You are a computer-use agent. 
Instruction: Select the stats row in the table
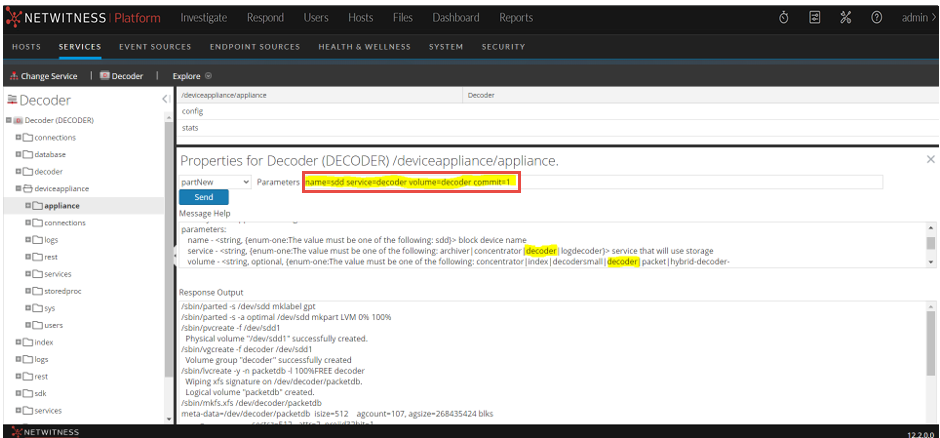tap(191, 128)
